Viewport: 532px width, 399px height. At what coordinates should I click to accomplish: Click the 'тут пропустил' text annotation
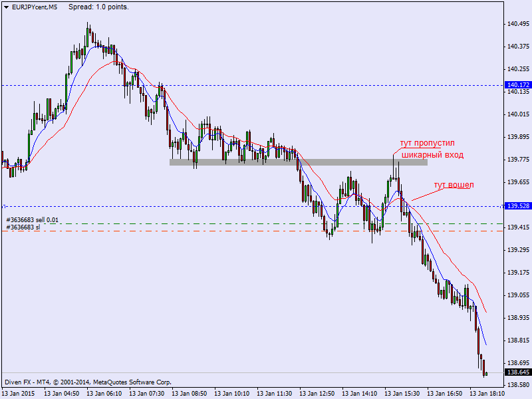tap(427, 143)
